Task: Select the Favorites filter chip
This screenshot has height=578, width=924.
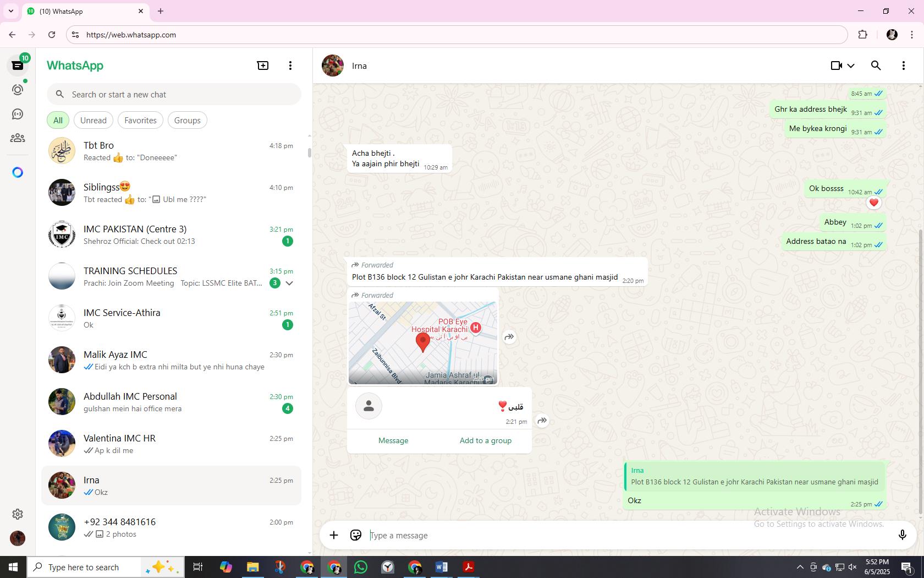Action: [140, 120]
